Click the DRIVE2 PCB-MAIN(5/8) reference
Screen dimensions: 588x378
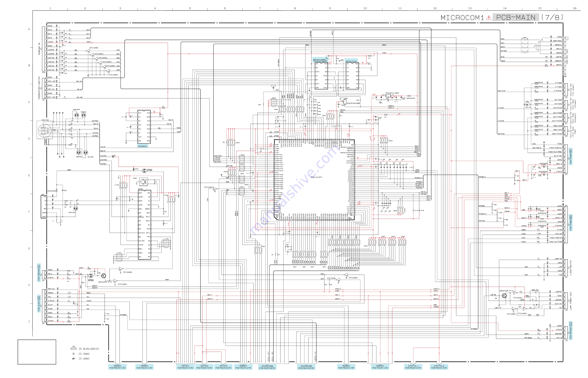click(x=204, y=367)
